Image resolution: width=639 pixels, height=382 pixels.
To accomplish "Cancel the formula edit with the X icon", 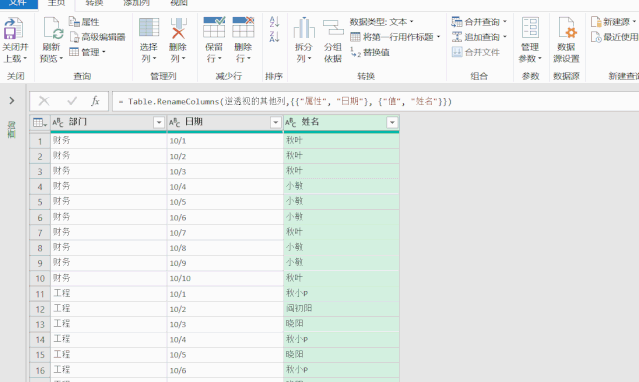I will pos(44,101).
